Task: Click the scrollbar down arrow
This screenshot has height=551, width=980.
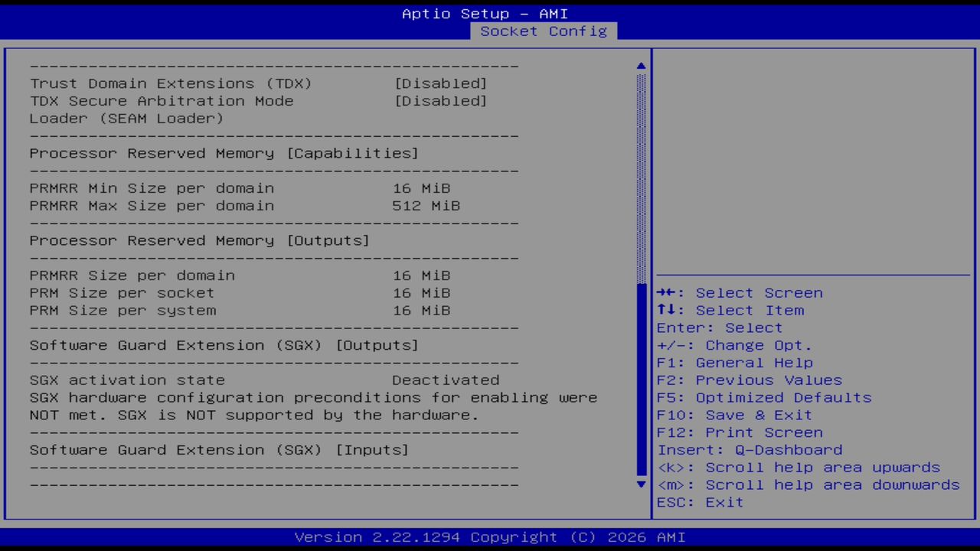Action: click(640, 484)
